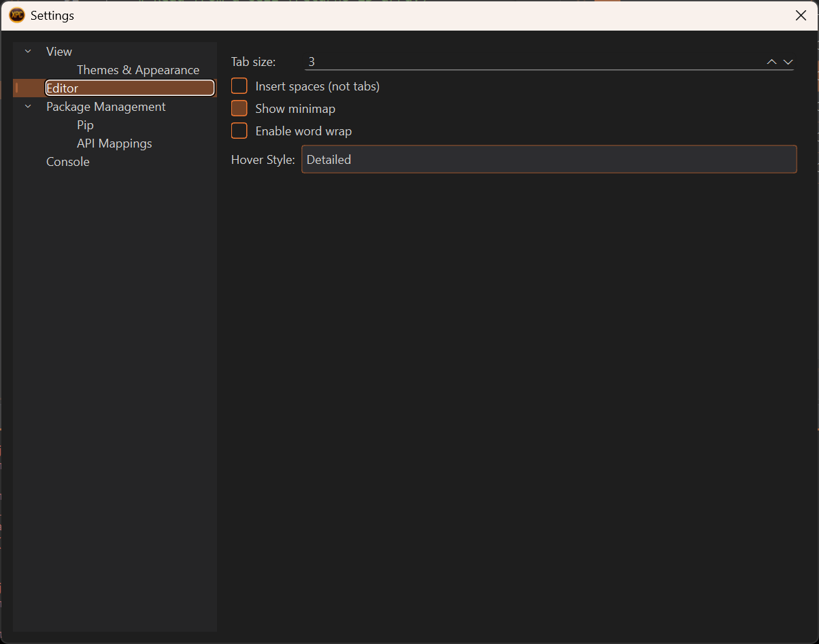Screen dimensions: 819x644
Task: Decrease tab size with the down arrow
Action: click(788, 62)
